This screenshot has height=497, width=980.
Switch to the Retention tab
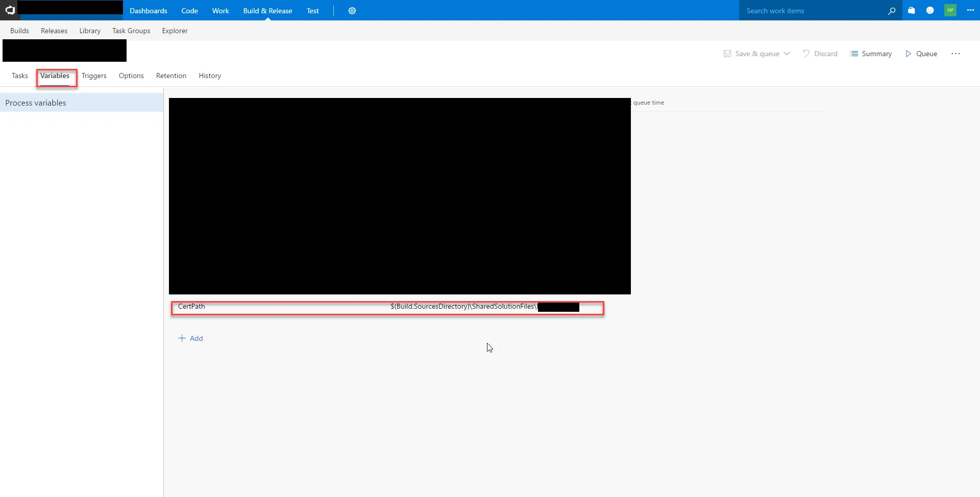point(171,76)
